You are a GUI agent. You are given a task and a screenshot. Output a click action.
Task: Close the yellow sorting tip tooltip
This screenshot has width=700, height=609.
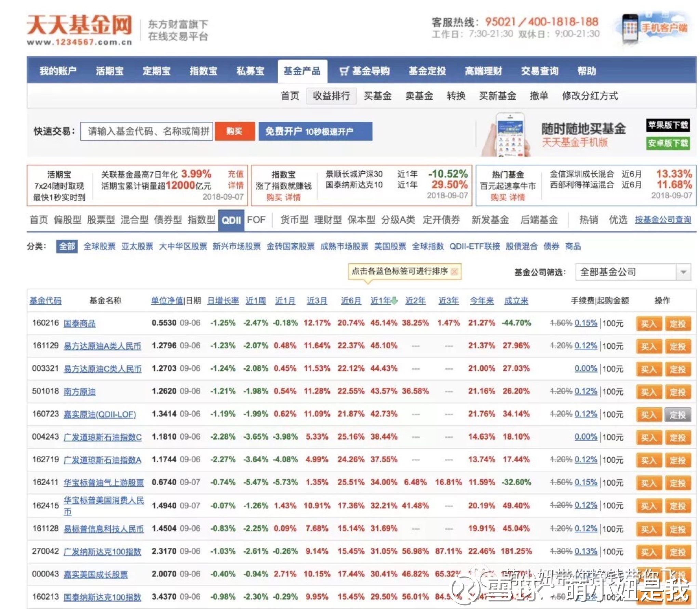click(455, 272)
